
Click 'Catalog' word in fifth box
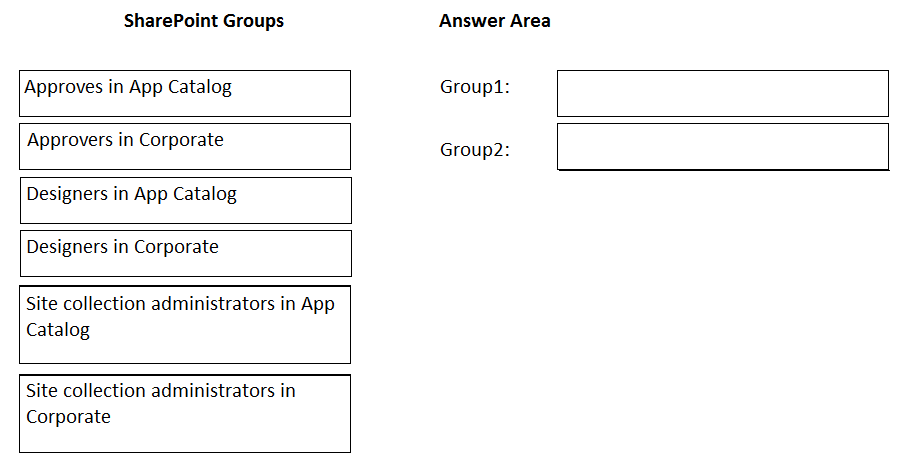click(x=58, y=330)
